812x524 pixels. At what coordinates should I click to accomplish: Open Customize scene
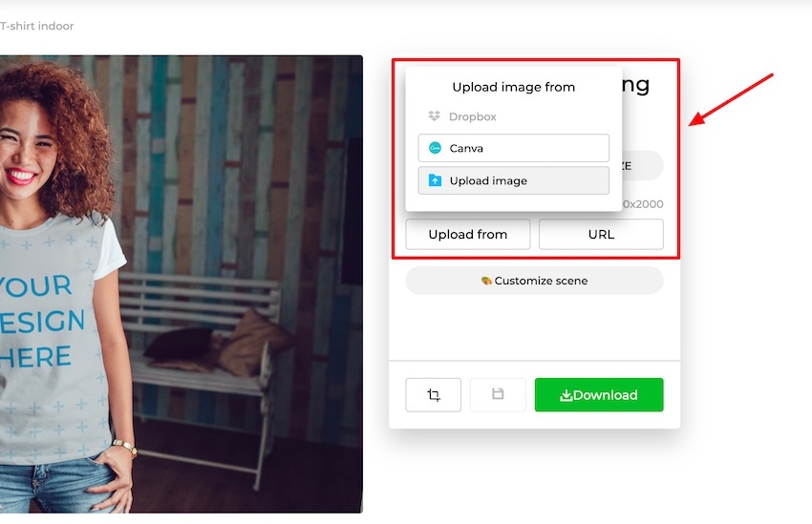pyautogui.click(x=534, y=281)
